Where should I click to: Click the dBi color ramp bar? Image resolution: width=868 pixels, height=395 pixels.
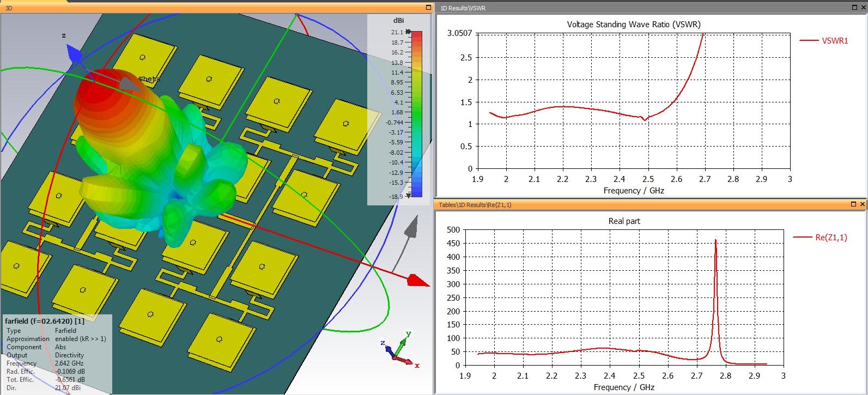416,114
